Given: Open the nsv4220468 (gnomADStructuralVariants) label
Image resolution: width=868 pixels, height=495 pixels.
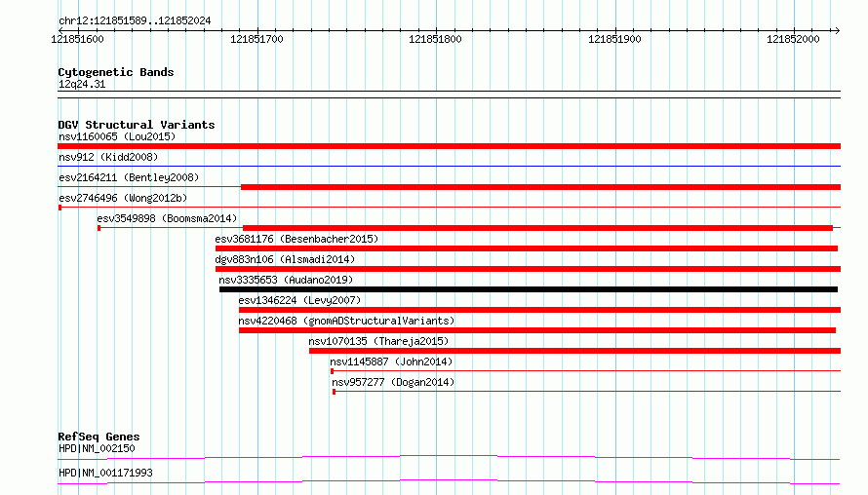Looking at the screenshot, I should coord(346,321).
